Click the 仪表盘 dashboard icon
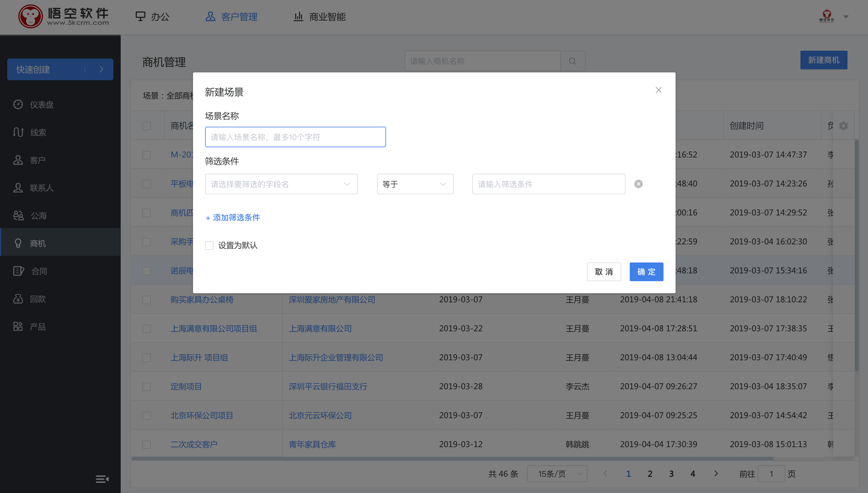Image resolution: width=868 pixels, height=493 pixels. tap(18, 104)
